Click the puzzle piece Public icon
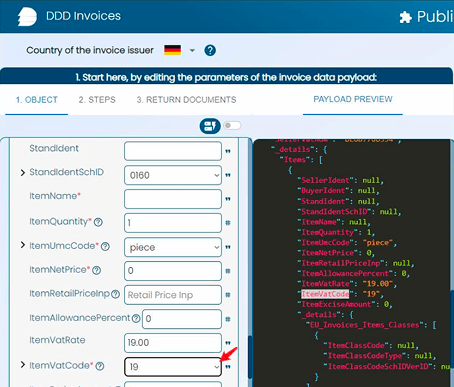This screenshot has width=454, height=387. point(405,17)
